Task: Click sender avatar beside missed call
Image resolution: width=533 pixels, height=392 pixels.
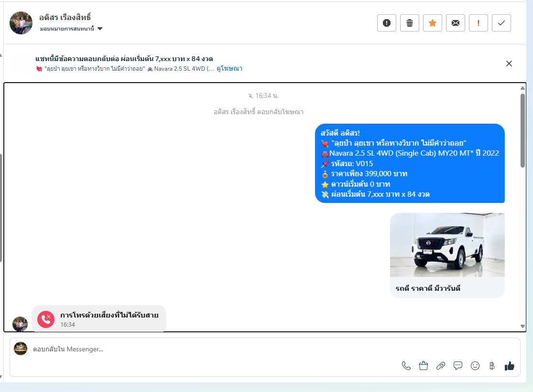Action: (x=20, y=324)
